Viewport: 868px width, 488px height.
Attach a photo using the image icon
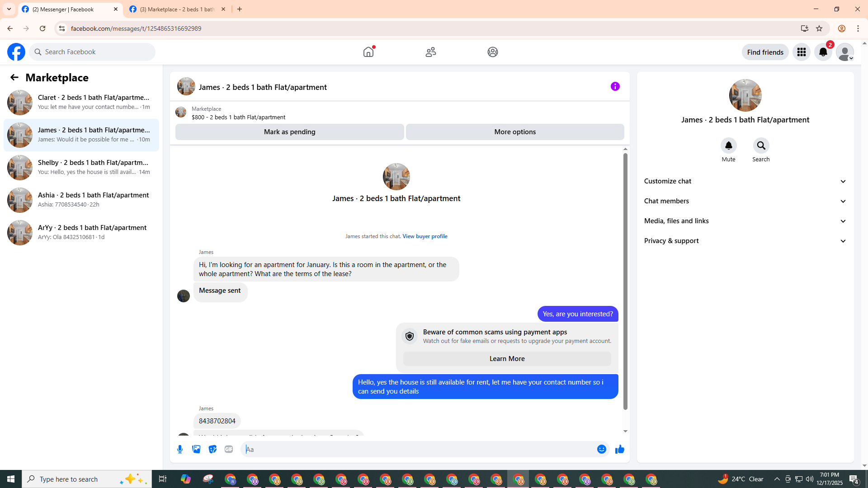click(196, 449)
